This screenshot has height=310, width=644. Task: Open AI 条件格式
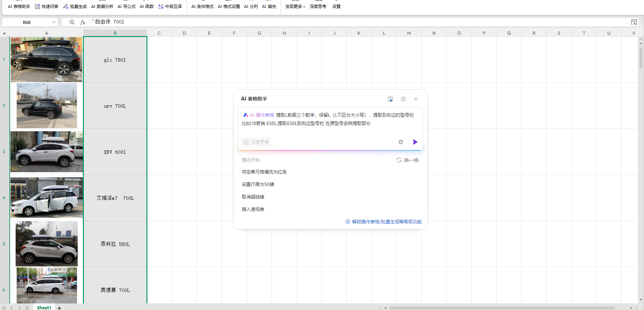[x=203, y=7]
